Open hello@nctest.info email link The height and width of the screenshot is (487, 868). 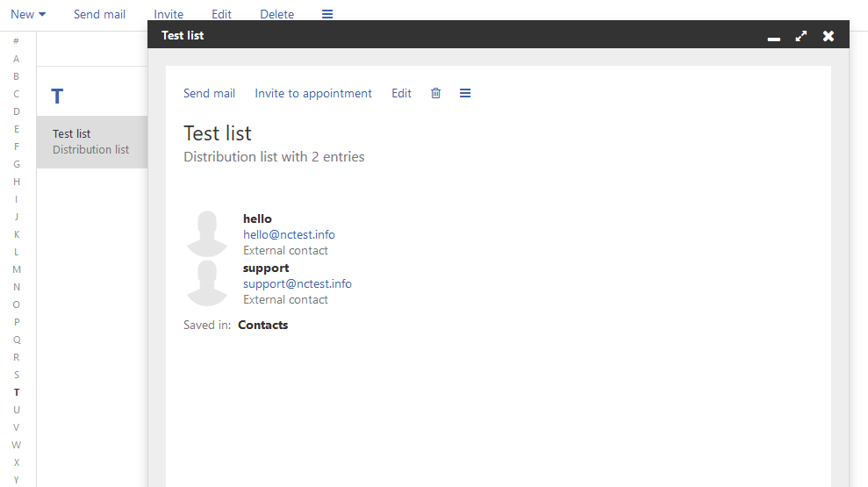(289, 234)
